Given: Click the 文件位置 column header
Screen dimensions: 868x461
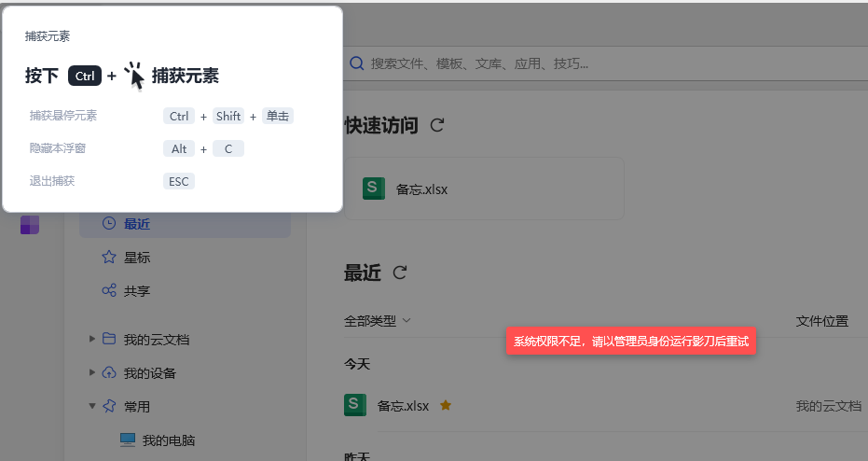Looking at the screenshot, I should coord(822,321).
